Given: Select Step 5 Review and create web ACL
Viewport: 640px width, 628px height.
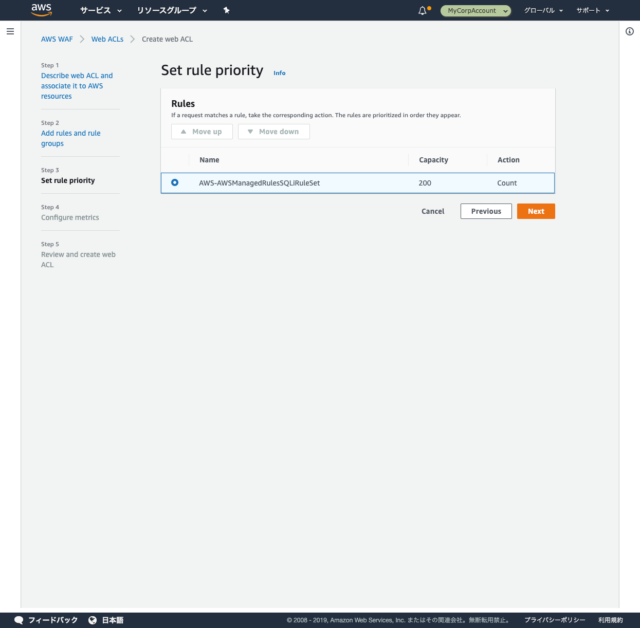Looking at the screenshot, I should pyautogui.click(x=78, y=260).
